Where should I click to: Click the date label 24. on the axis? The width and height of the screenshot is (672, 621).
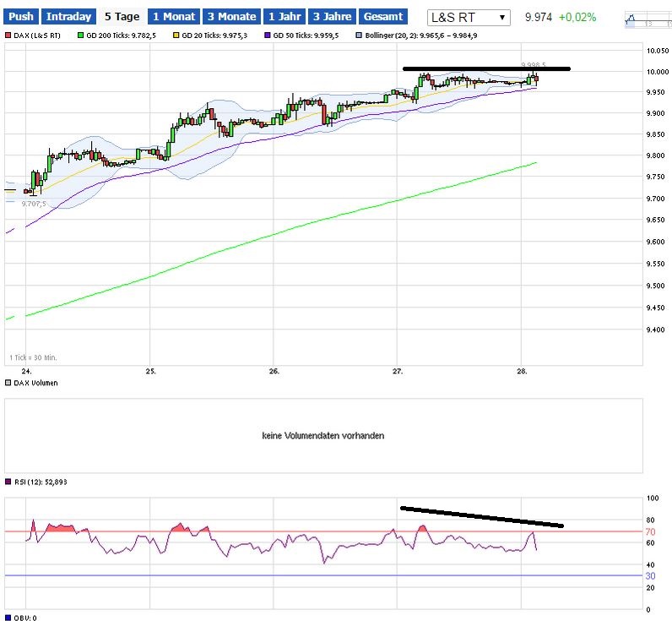[x=26, y=372]
